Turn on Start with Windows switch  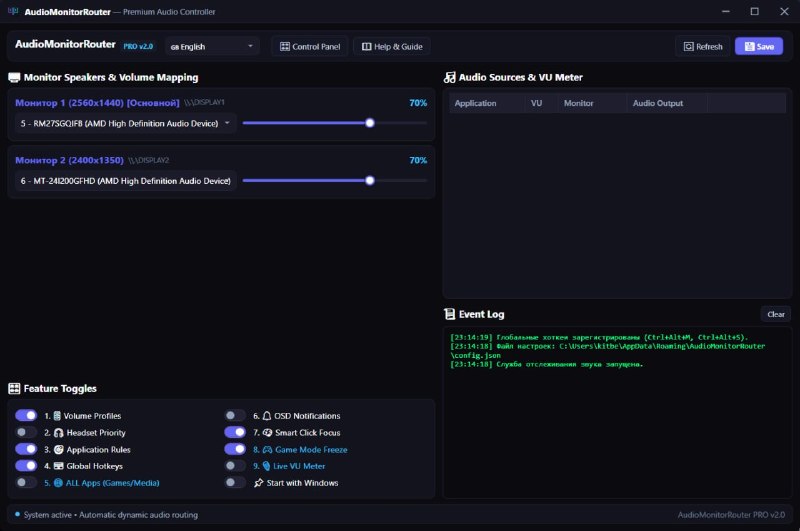[x=235, y=483]
